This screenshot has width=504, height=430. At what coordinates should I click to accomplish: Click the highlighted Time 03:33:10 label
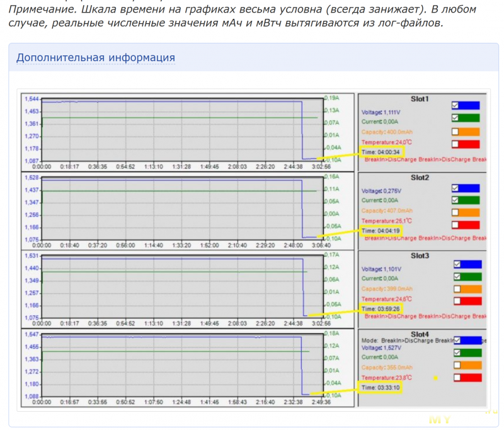point(380,388)
